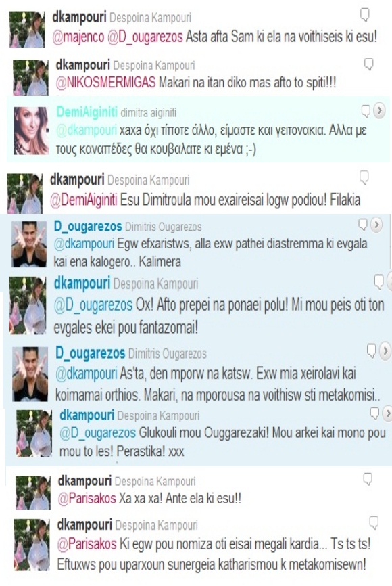Click the conversation bubble icon on the @majenco tweet
Screen dimensions: 392x586
pyautogui.click(x=365, y=15)
